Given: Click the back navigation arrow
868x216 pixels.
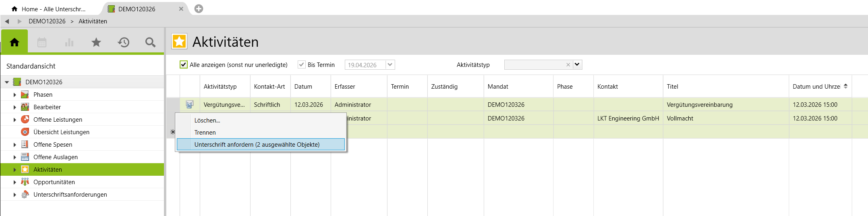Looking at the screenshot, I should pyautogui.click(x=7, y=21).
